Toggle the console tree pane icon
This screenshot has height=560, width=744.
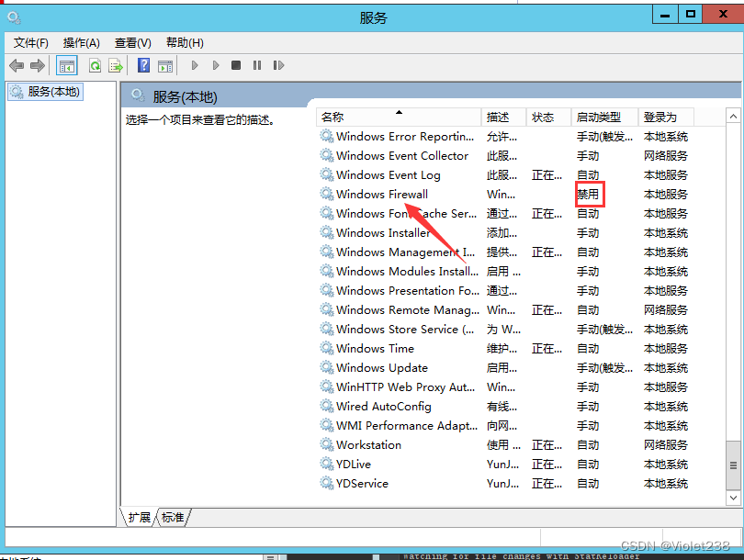[x=67, y=65]
